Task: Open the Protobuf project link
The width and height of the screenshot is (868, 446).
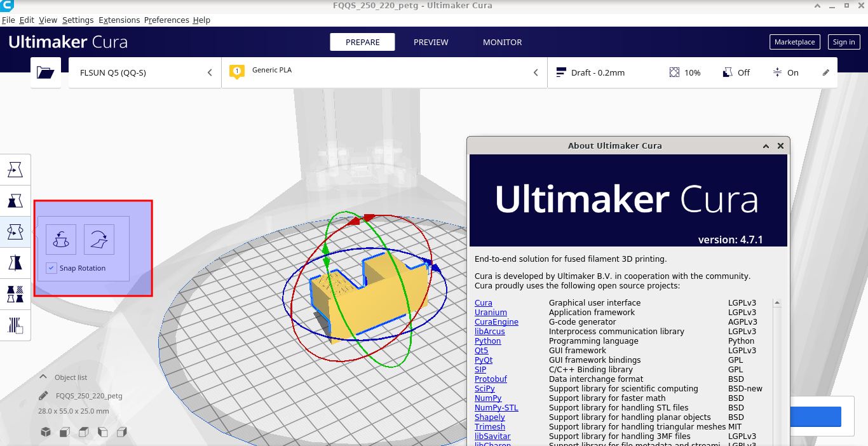Action: (x=491, y=379)
